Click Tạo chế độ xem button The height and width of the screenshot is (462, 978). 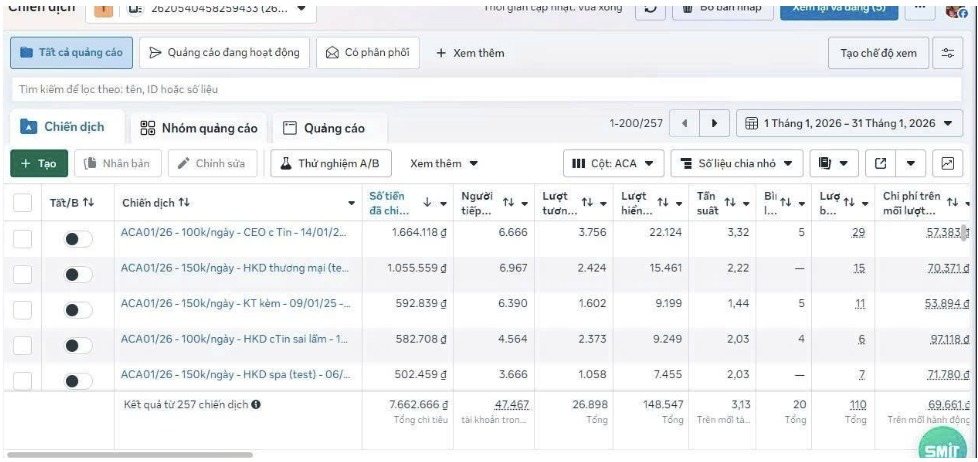pos(878,53)
